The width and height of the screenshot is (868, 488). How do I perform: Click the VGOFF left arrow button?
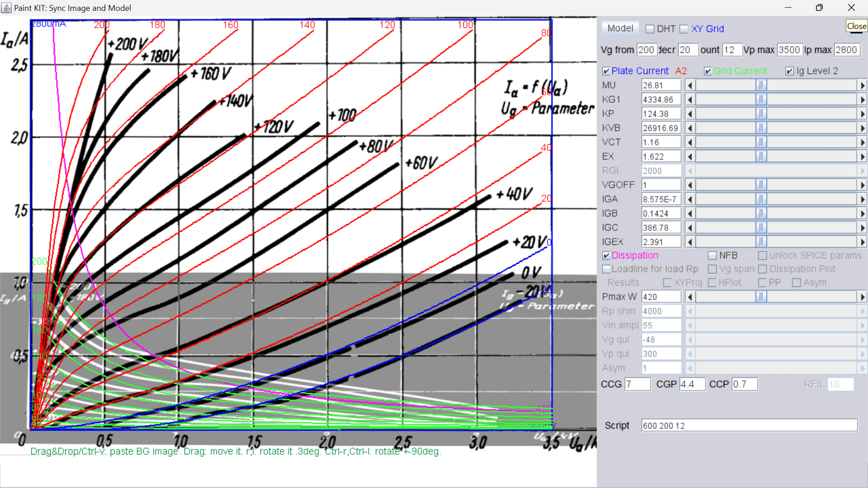coord(690,185)
